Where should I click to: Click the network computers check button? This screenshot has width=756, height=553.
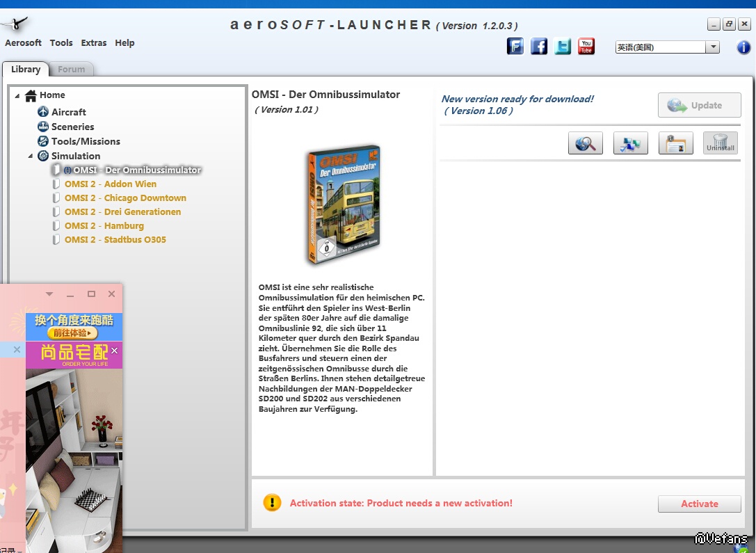631,143
